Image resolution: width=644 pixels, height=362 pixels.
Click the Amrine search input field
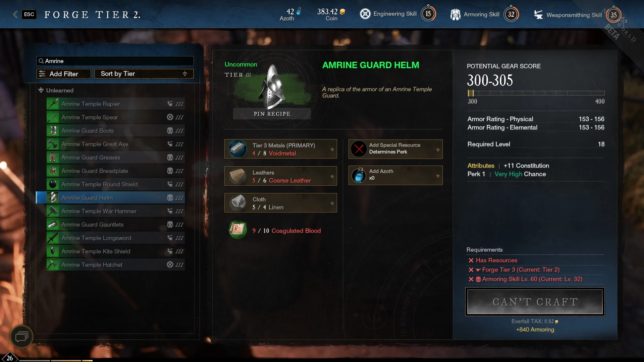[x=115, y=61]
